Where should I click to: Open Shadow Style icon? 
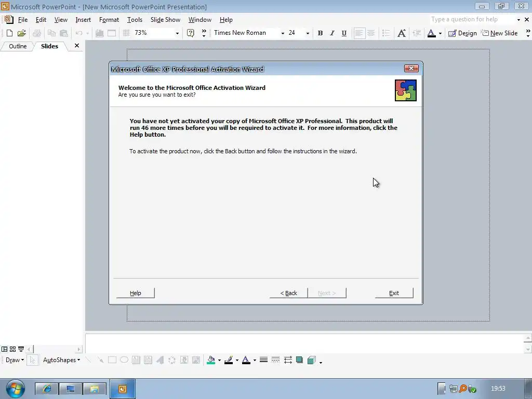pyautogui.click(x=300, y=360)
